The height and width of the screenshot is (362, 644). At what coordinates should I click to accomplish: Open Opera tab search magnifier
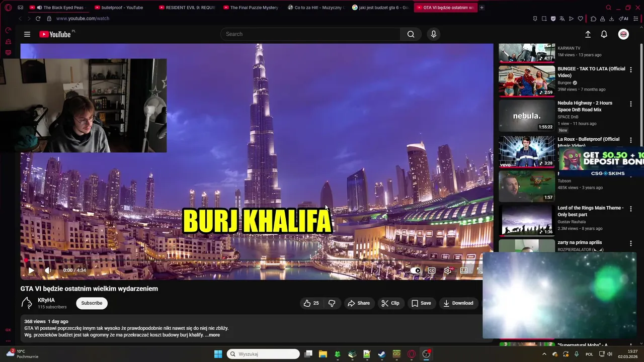pos(608,8)
